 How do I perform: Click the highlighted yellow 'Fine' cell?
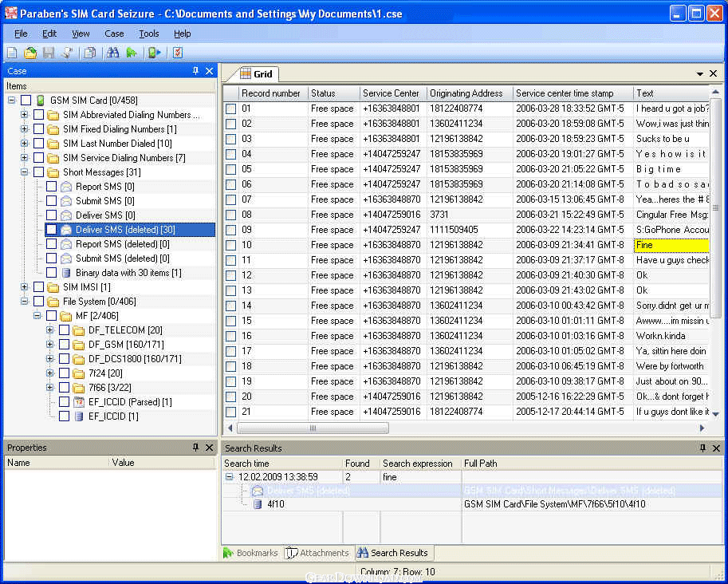point(671,245)
